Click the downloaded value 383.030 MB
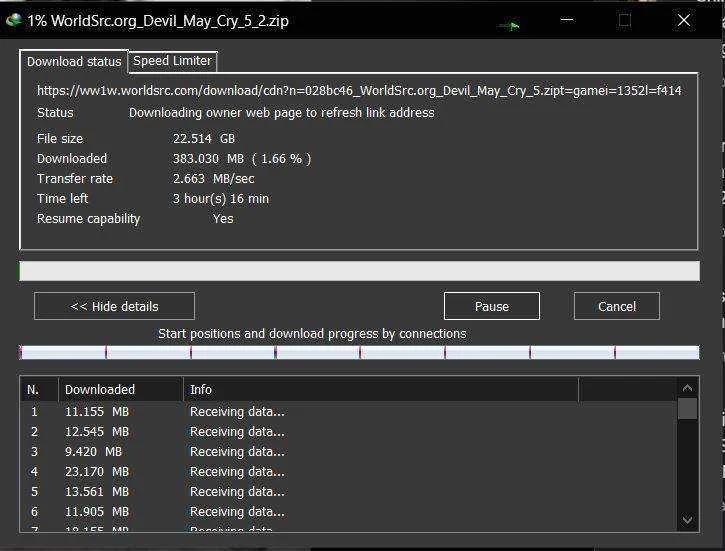The height and width of the screenshot is (551, 725). click(x=242, y=159)
